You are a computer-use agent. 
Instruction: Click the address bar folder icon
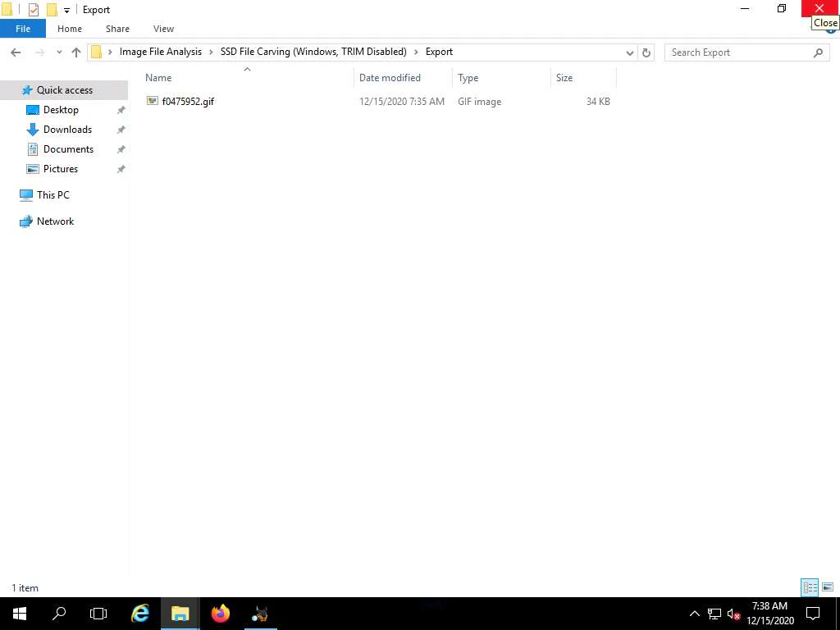97,52
